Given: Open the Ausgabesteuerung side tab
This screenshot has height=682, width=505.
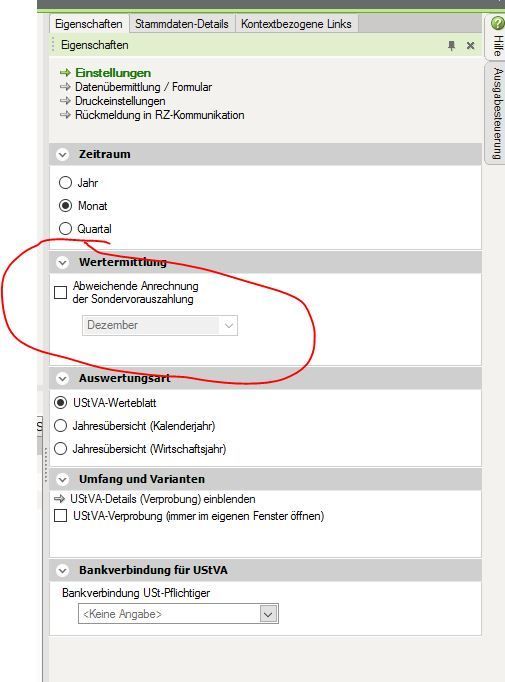Looking at the screenshot, I should coord(497,113).
